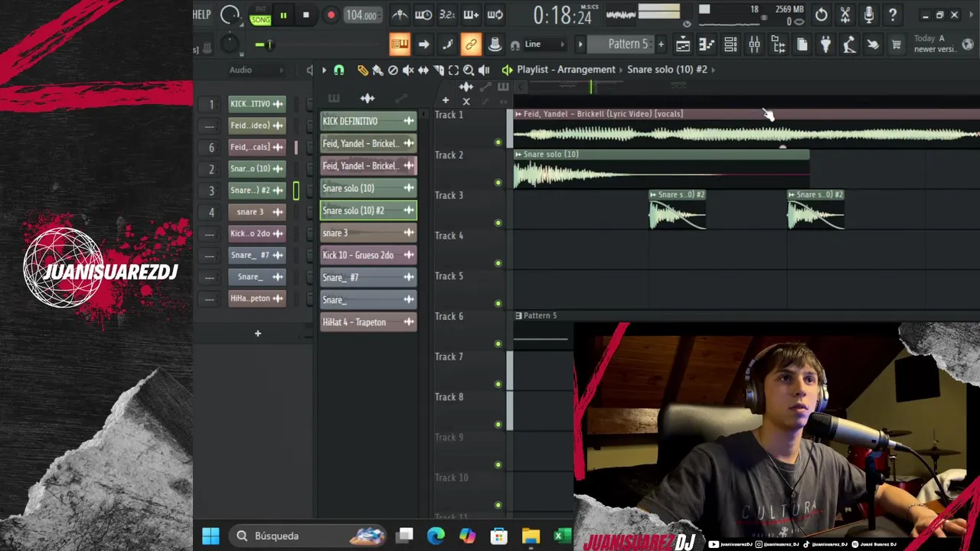Screen dimensions: 980x551
Task: Click the scissors audio editor icon
Action: coord(845,15)
